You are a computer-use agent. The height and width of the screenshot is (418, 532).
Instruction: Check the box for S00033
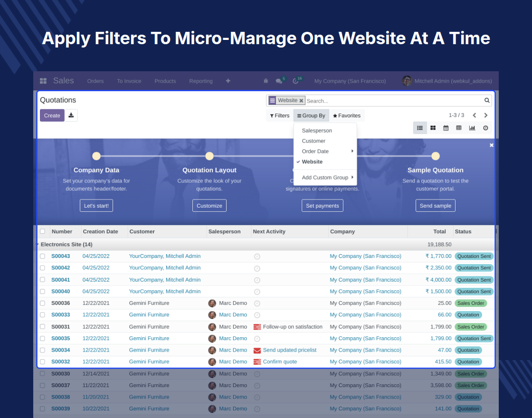(42, 315)
